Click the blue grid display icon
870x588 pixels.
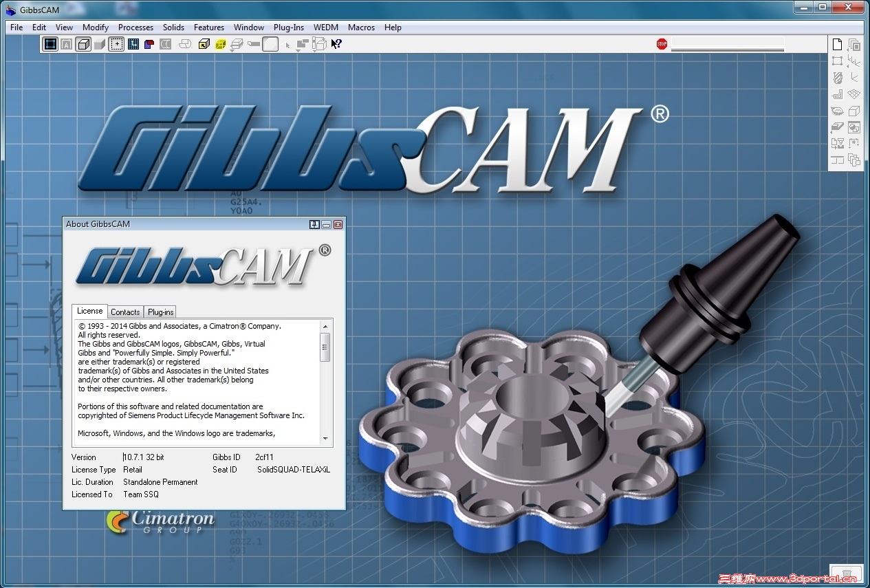(133, 44)
